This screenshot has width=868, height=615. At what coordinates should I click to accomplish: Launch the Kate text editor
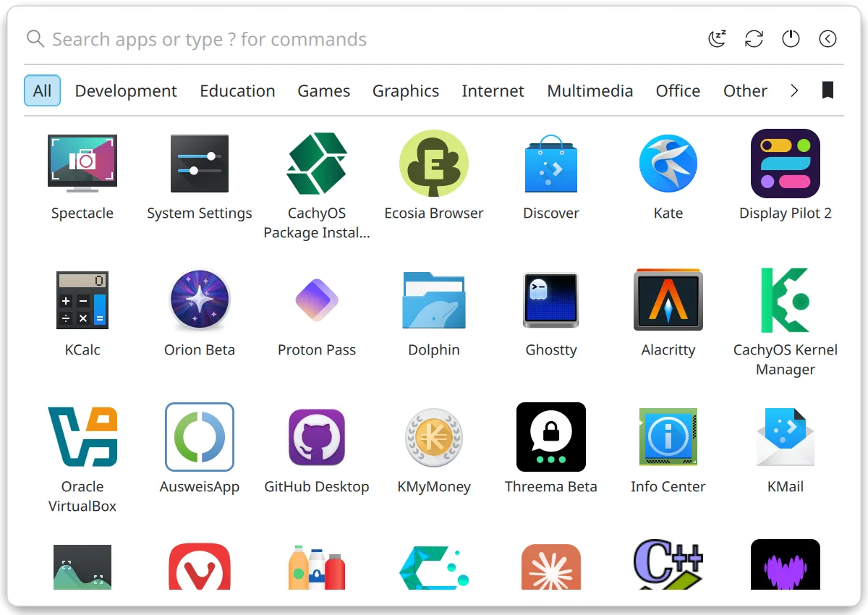coord(668,164)
